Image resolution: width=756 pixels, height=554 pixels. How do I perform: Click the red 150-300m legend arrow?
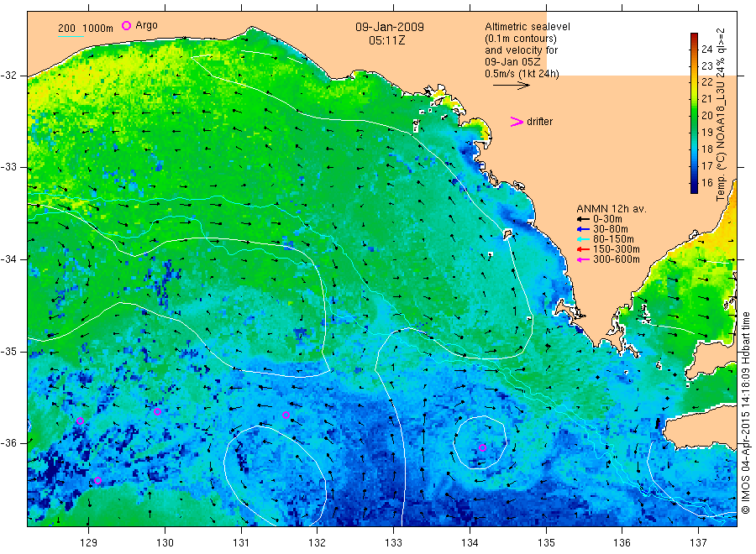coord(583,249)
